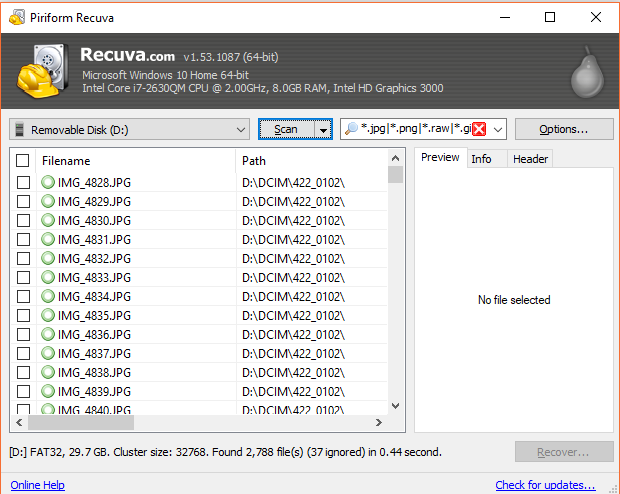Check the box for IMG_4831.JPG
The height and width of the screenshot is (494, 620).
(23, 239)
